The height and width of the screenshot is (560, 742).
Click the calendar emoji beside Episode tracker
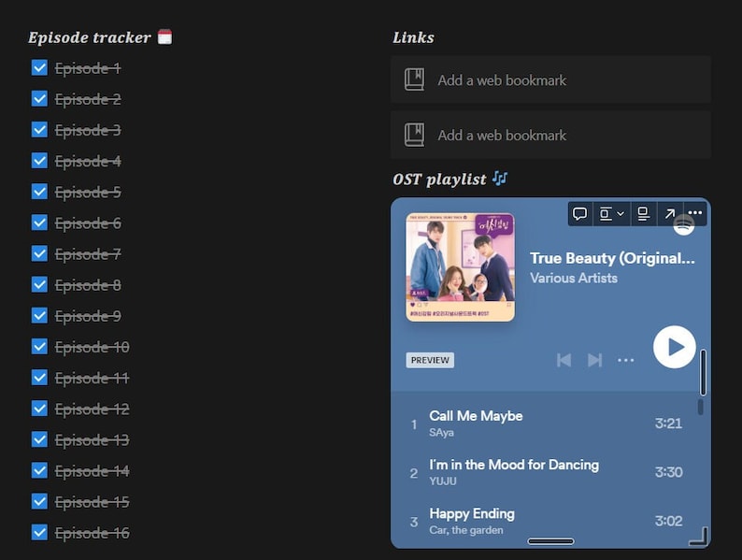pos(164,36)
